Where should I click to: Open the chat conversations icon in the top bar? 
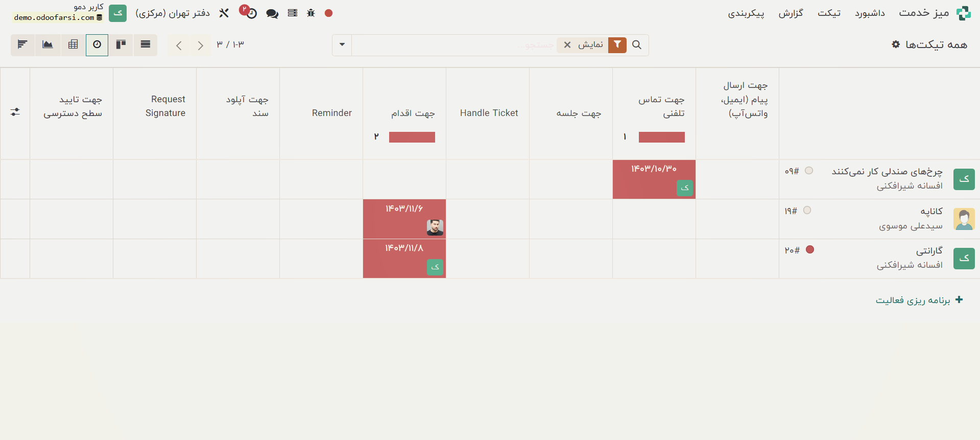coord(272,13)
